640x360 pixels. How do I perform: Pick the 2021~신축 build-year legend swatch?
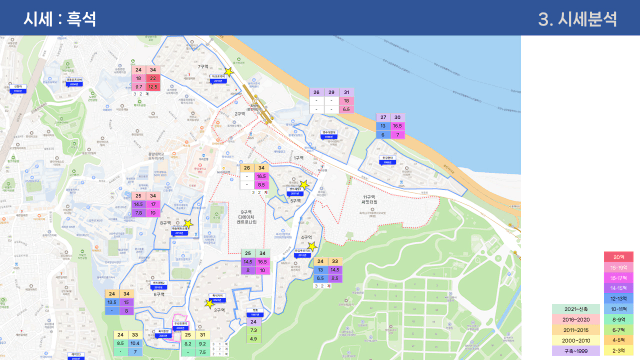tap(576, 309)
